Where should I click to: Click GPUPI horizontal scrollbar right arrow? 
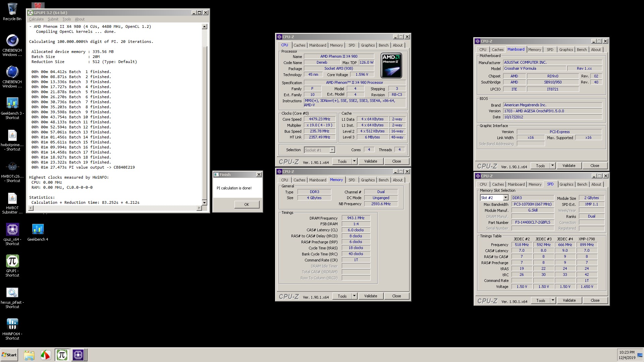pyautogui.click(x=199, y=208)
